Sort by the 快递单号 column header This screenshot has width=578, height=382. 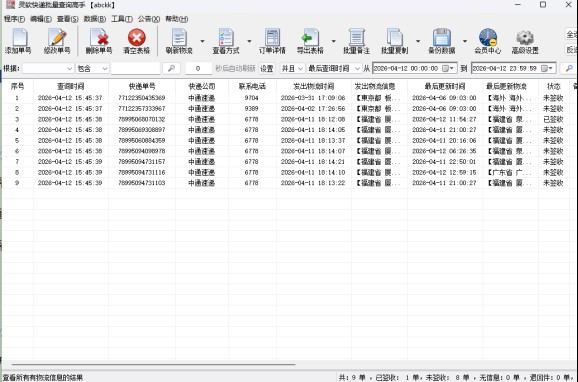tap(142, 86)
